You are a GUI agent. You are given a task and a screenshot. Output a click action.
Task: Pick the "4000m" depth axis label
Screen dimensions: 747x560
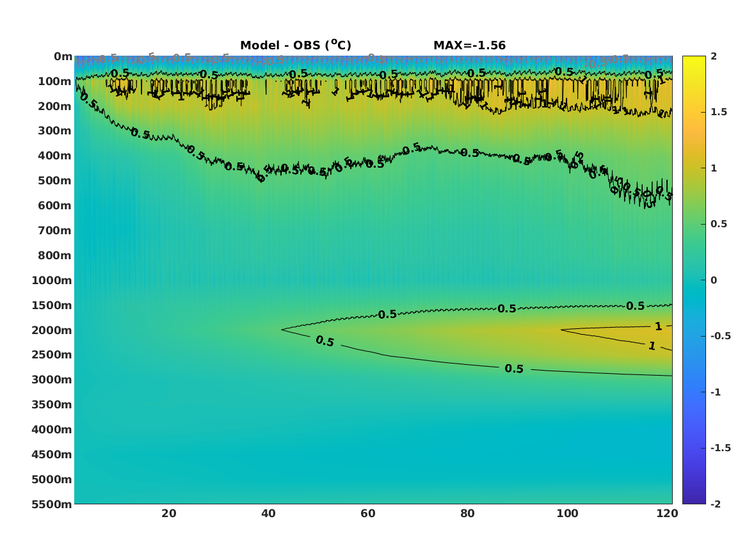point(52,429)
